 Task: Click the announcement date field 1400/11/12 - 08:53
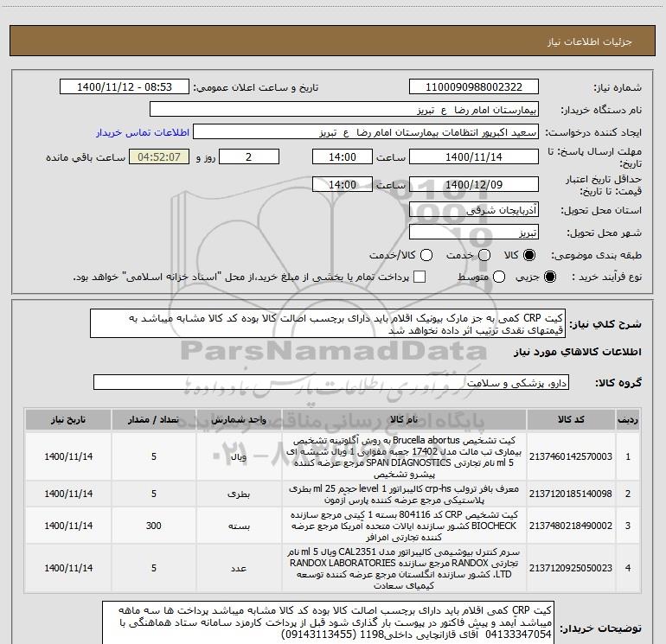[x=125, y=86]
